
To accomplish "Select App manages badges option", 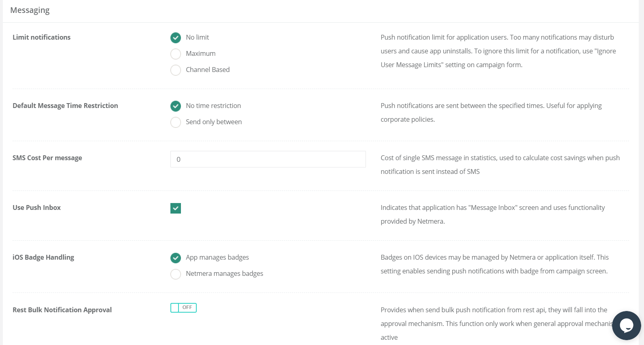I will [x=176, y=258].
